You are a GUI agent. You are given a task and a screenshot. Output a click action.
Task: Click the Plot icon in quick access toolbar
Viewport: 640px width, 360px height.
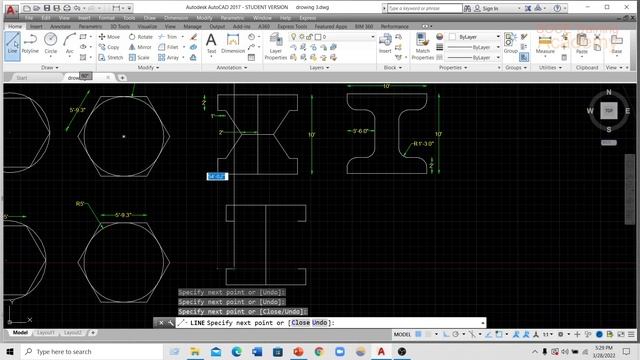coord(67,8)
